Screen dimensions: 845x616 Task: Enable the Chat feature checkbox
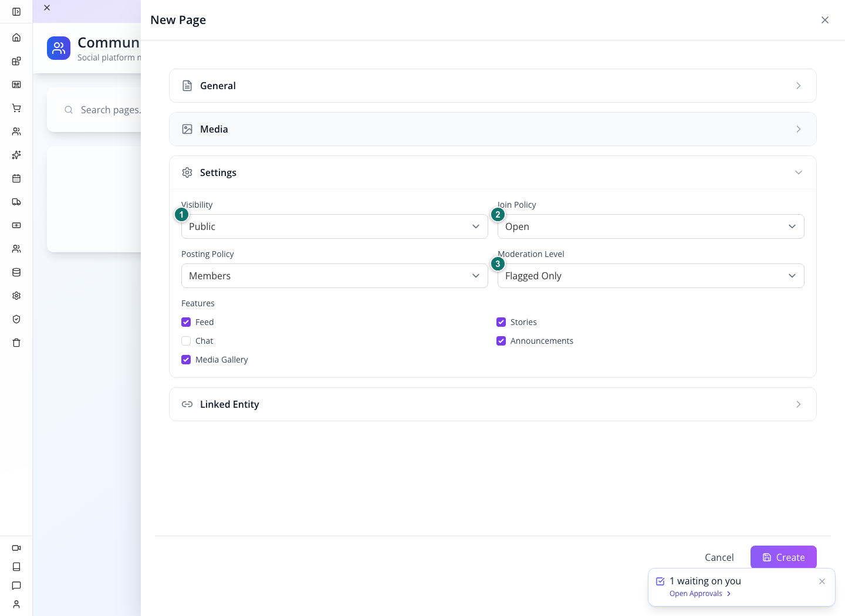[x=186, y=341]
